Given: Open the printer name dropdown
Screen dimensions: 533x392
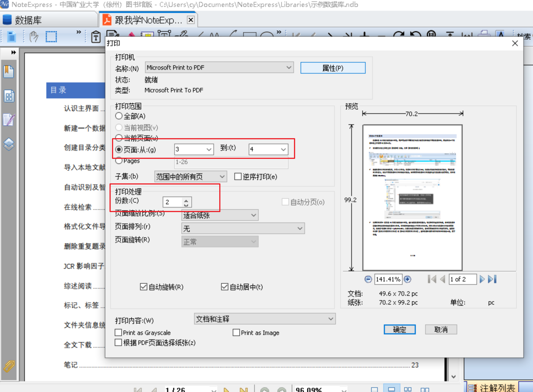Looking at the screenshot, I should point(219,68).
